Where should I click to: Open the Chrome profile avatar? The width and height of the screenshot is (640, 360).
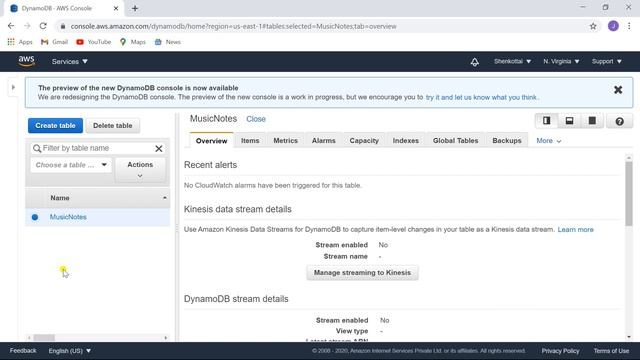613,26
